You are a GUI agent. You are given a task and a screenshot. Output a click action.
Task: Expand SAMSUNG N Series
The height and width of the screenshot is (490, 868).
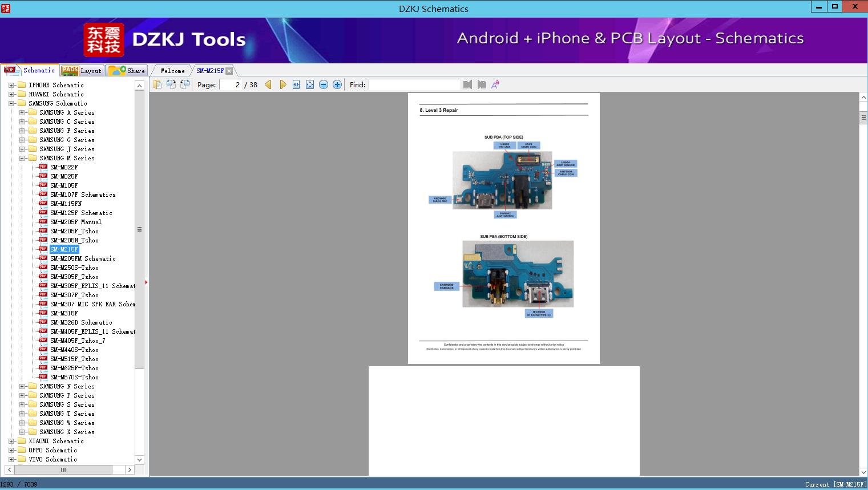[22, 386]
